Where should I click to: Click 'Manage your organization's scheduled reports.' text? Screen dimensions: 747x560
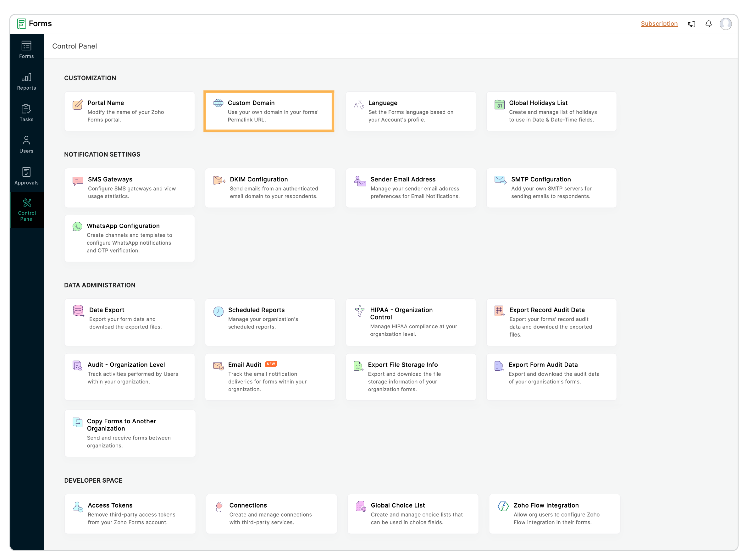click(x=263, y=323)
